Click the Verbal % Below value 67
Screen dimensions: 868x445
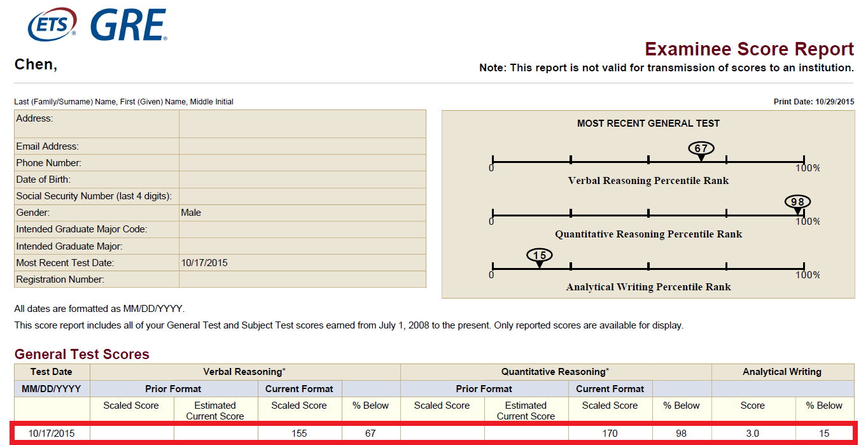pyautogui.click(x=370, y=434)
